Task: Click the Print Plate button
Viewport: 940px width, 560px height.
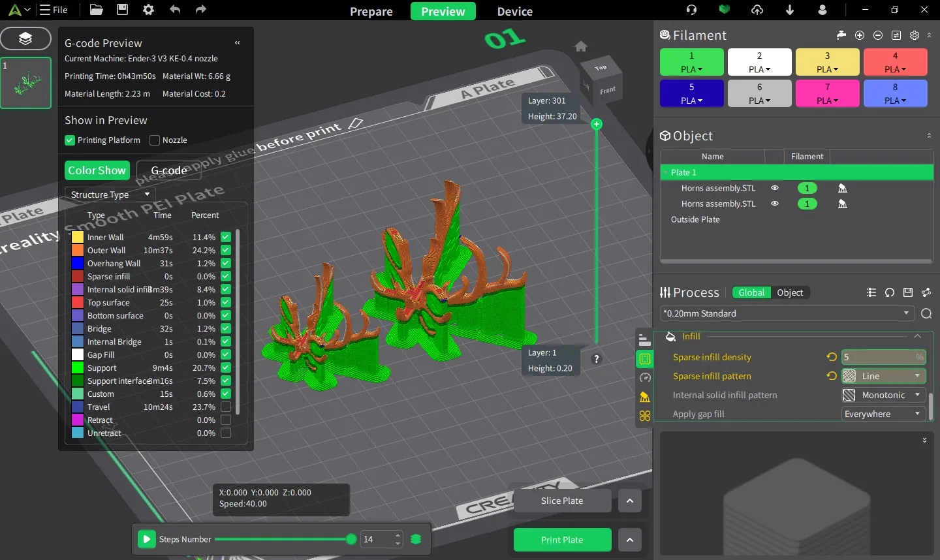Action: click(562, 540)
